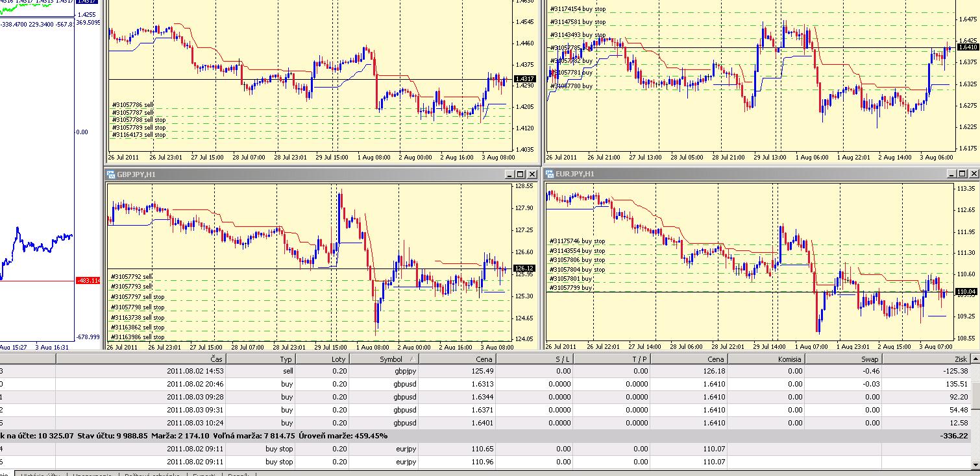Click the loss value -125.38
Screen dimensions: 980x476
point(954,371)
